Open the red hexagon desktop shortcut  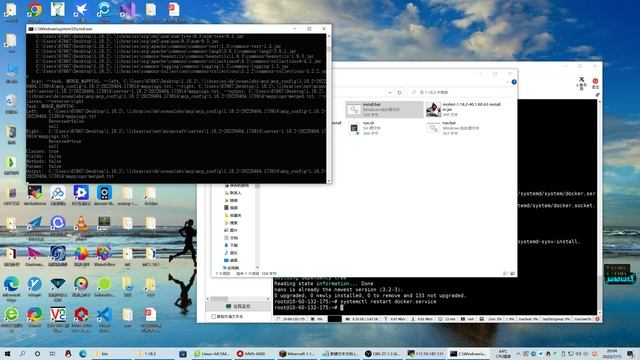(x=81, y=318)
